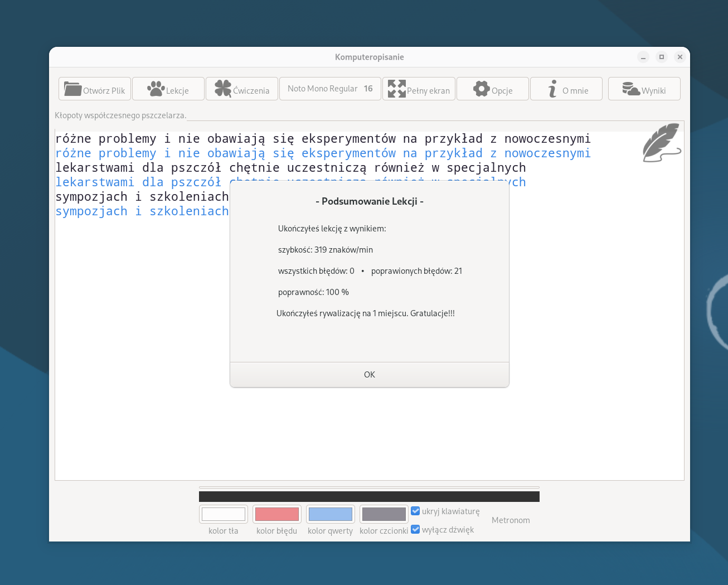Viewport: 728px width, 585px height.
Task: Click the black line starting różne problemy
Action: 323,139
